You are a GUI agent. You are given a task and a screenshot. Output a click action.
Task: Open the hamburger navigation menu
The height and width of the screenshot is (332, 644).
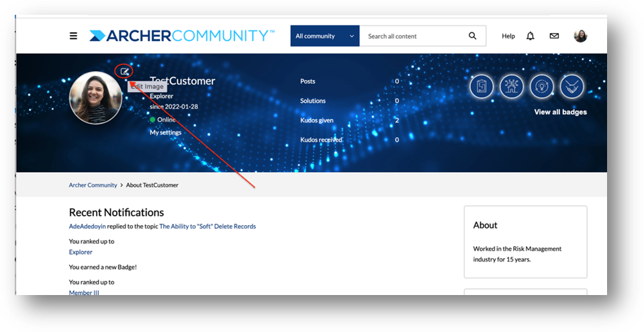[x=73, y=36]
